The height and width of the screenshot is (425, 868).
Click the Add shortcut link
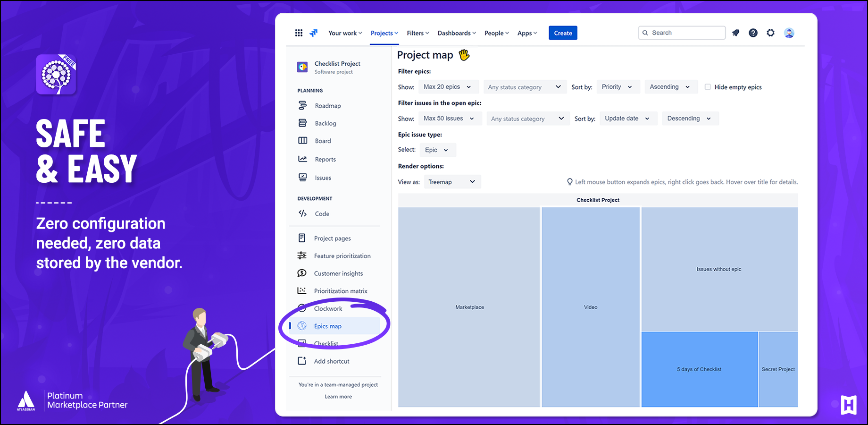(332, 361)
